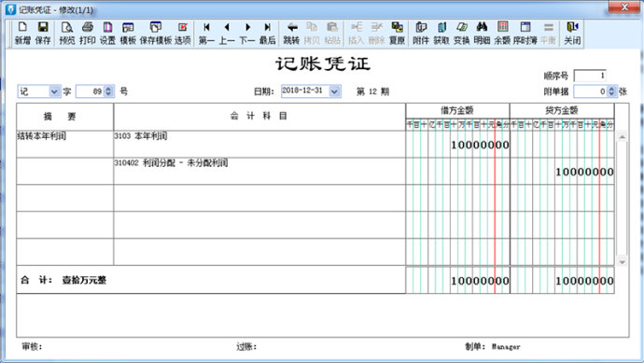The height and width of the screenshot is (363, 644).
Task: Click the 打印 (Print) icon
Action: [88, 33]
